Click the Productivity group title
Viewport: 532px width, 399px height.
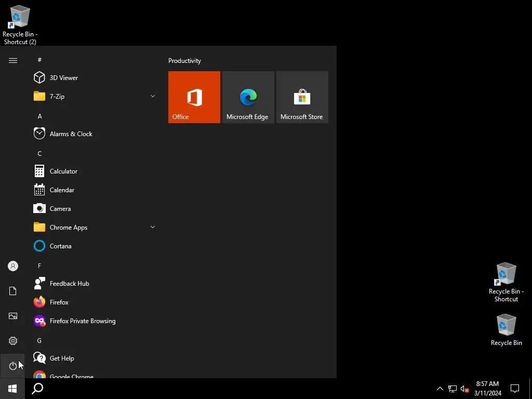[x=184, y=61]
